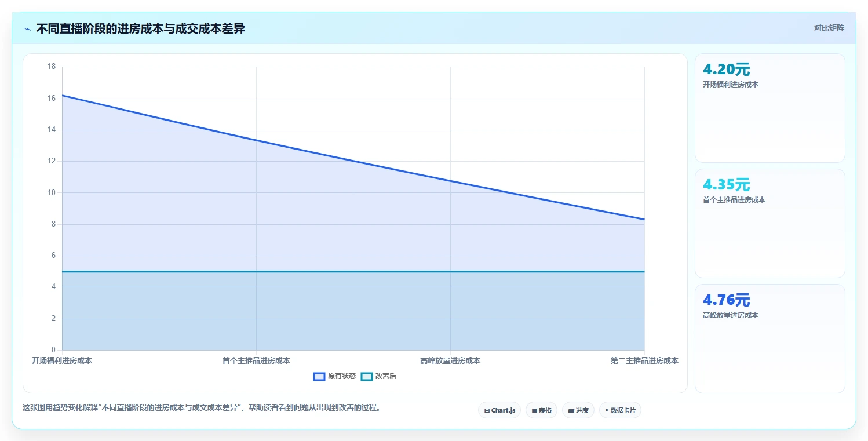Click the 开场福利进房成本 card caption
This screenshot has width=868, height=441.
(x=730, y=85)
